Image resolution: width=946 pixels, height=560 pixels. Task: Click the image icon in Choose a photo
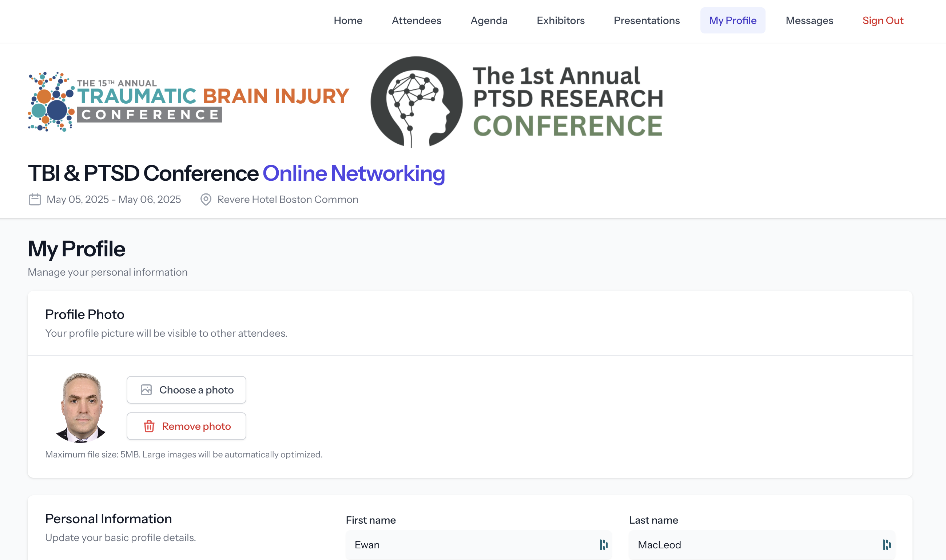[146, 390]
